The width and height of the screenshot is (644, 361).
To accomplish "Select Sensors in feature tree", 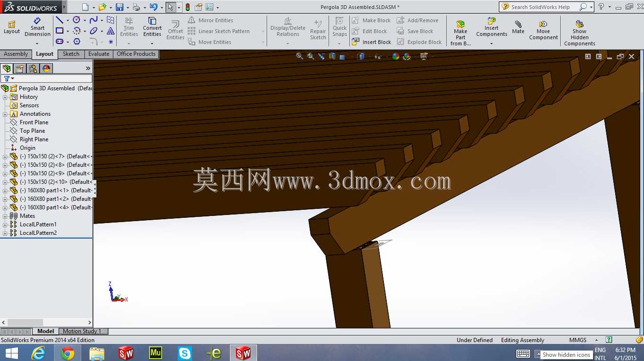I will [x=29, y=105].
